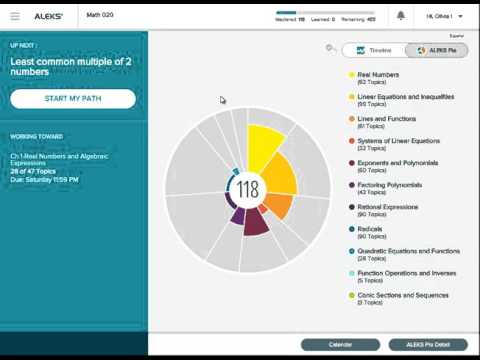Click the purple pie slice
Viewport: 480px width, 360px height.
[x=238, y=216]
